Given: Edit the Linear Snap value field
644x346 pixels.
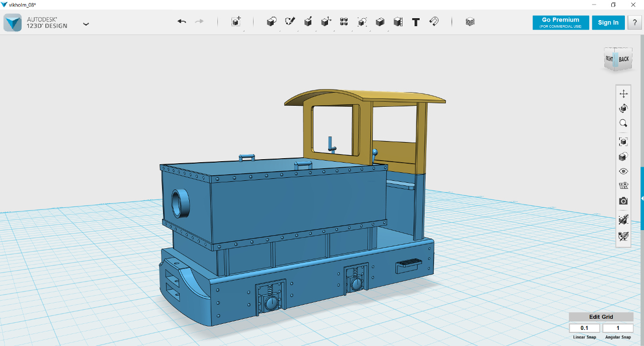Looking at the screenshot, I should (584, 328).
